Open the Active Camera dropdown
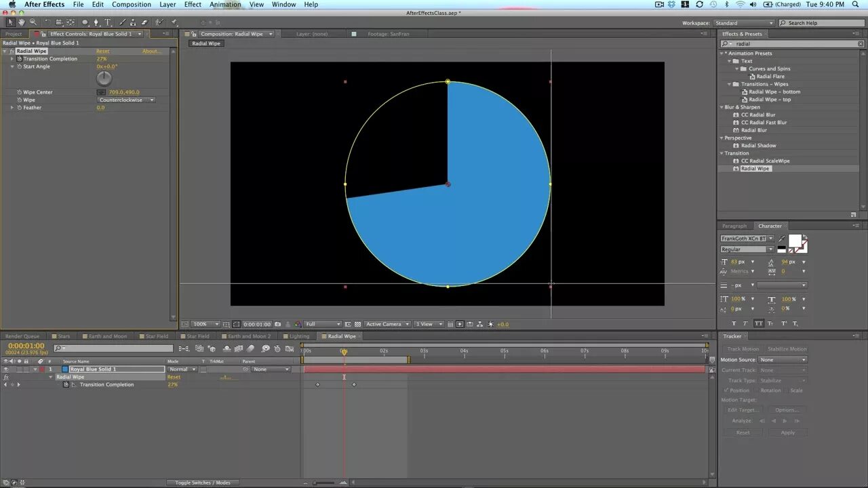 (387, 324)
